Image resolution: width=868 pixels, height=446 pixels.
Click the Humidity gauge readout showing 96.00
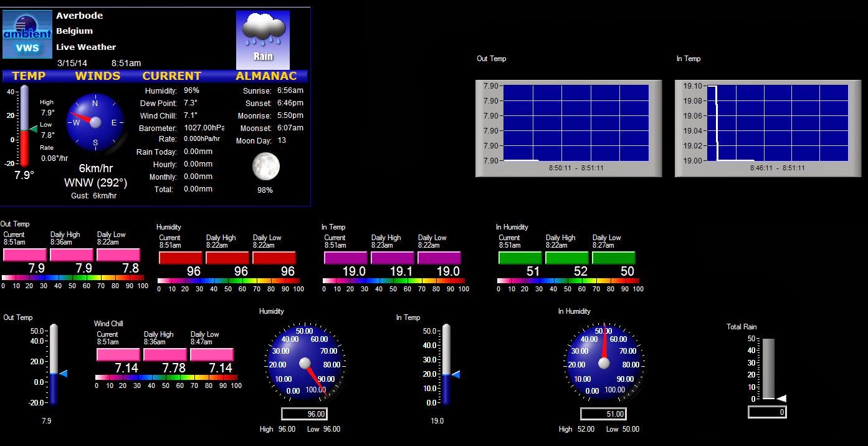pos(305,414)
